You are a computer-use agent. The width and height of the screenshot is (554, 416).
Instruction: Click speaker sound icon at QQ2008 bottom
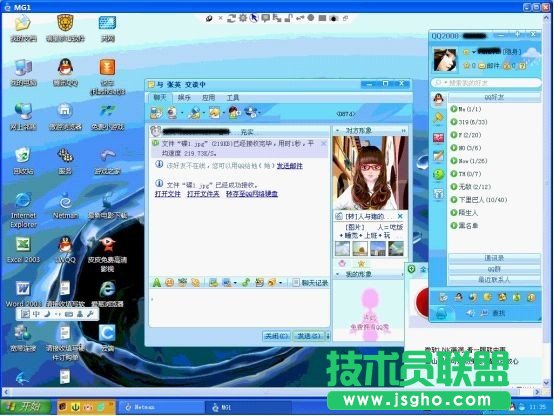click(470, 313)
